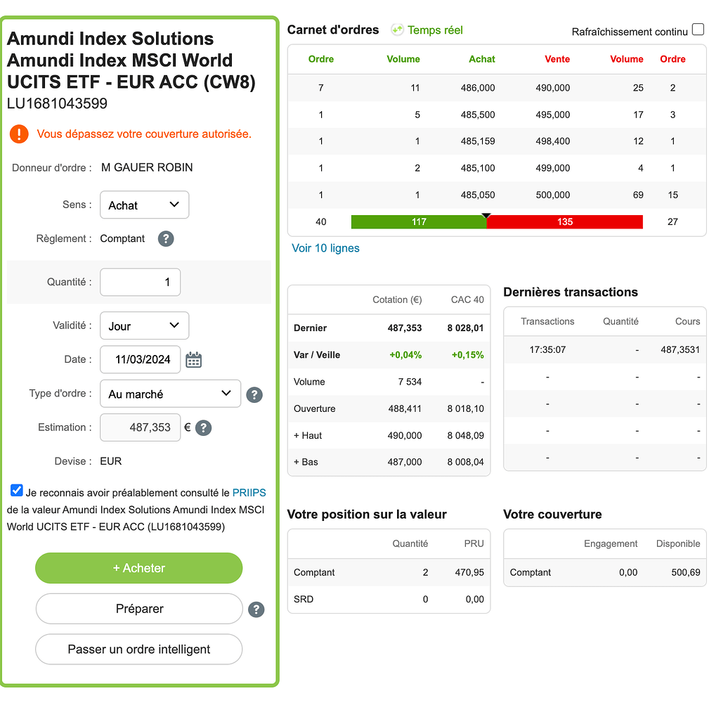Click the green Acheter button
The image size is (728, 703).
(139, 568)
